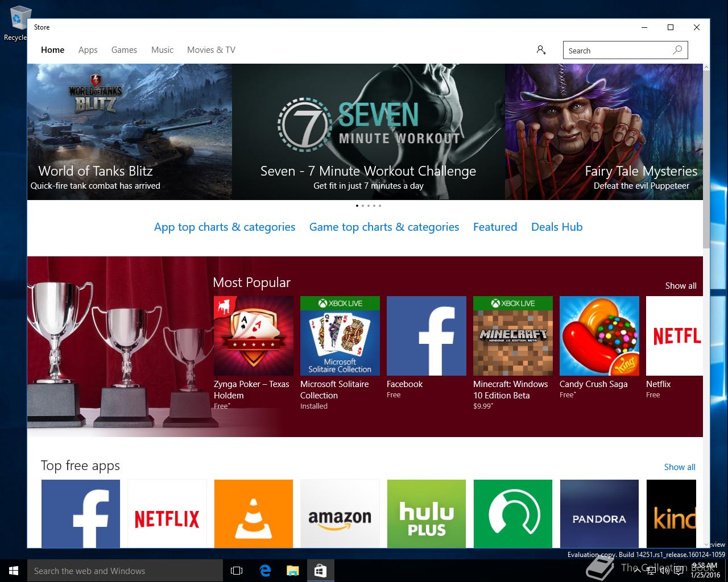Open Candy Crush Saga tile
The image size is (728, 582).
pyautogui.click(x=599, y=335)
